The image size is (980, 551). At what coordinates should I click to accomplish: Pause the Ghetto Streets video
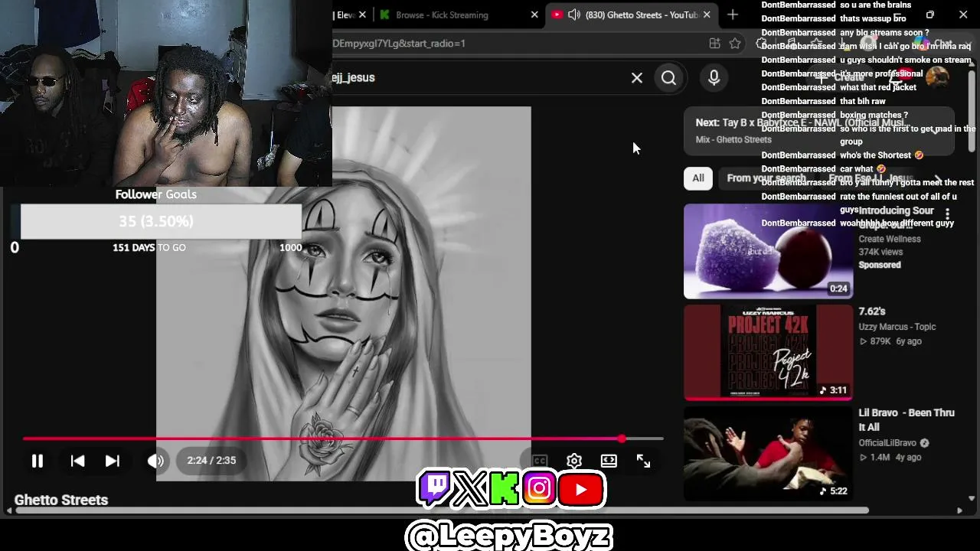pyautogui.click(x=37, y=461)
